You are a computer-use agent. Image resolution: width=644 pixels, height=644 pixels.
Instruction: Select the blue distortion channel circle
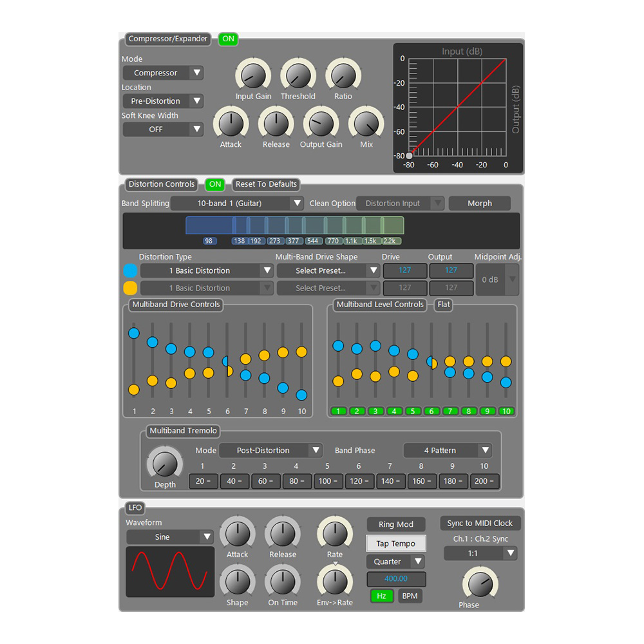[x=131, y=270]
